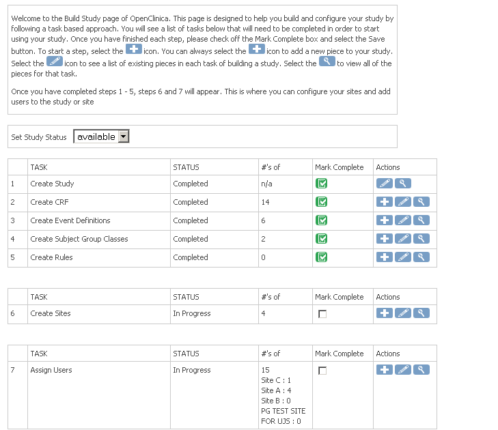This screenshot has height=430, width=498.
Task: Add a new CRF with plus icon
Action: point(384,202)
